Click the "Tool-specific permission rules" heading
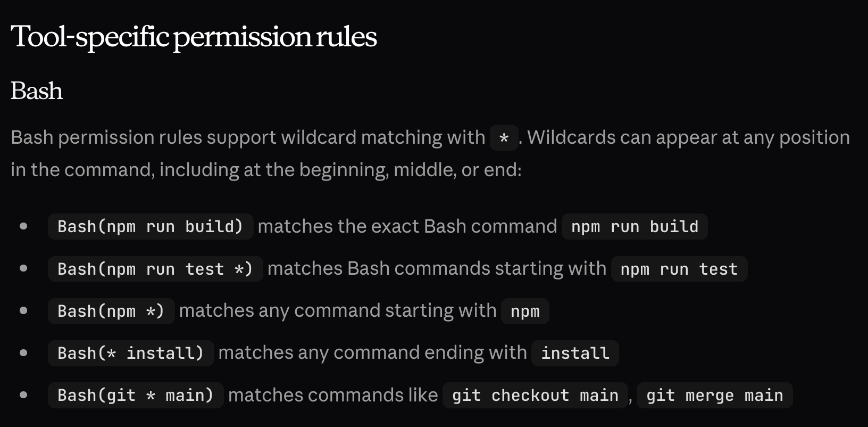Image resolution: width=868 pixels, height=427 pixels. tap(194, 37)
